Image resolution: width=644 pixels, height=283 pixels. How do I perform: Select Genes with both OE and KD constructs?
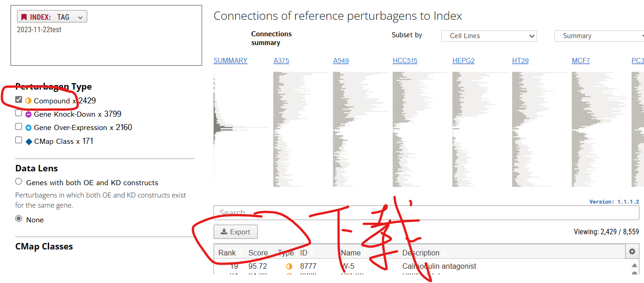[x=19, y=181]
